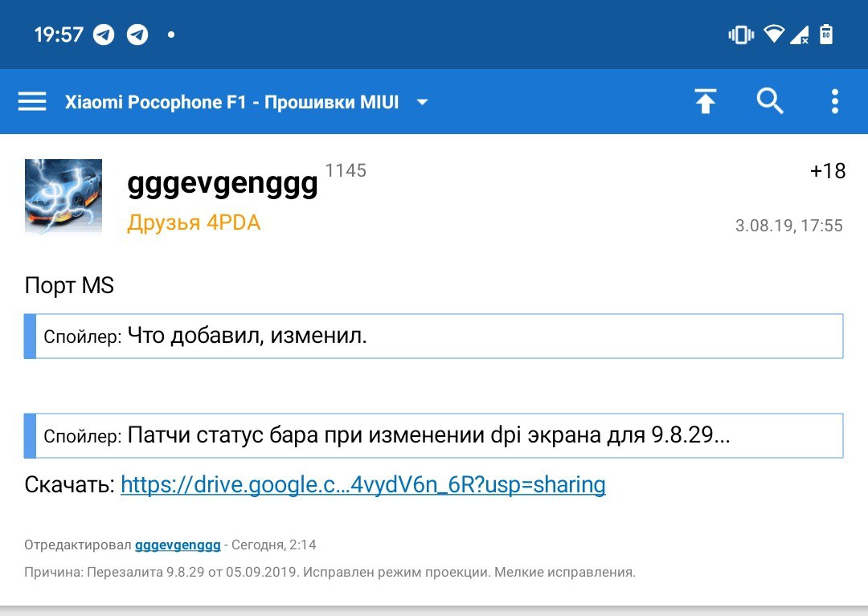Tap the Wi-Fi status icon
Screen dimensions: 868x616
(x=774, y=34)
